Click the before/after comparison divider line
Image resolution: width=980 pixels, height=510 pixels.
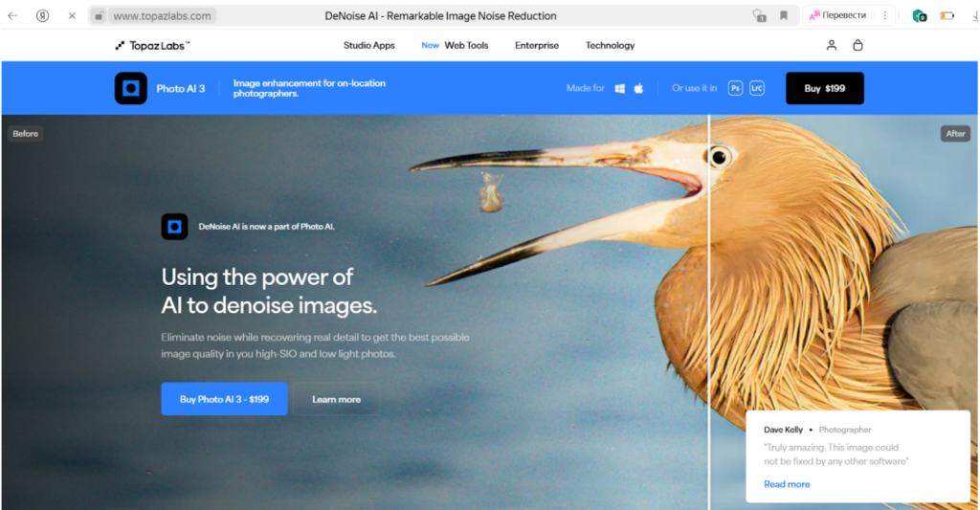click(x=709, y=316)
